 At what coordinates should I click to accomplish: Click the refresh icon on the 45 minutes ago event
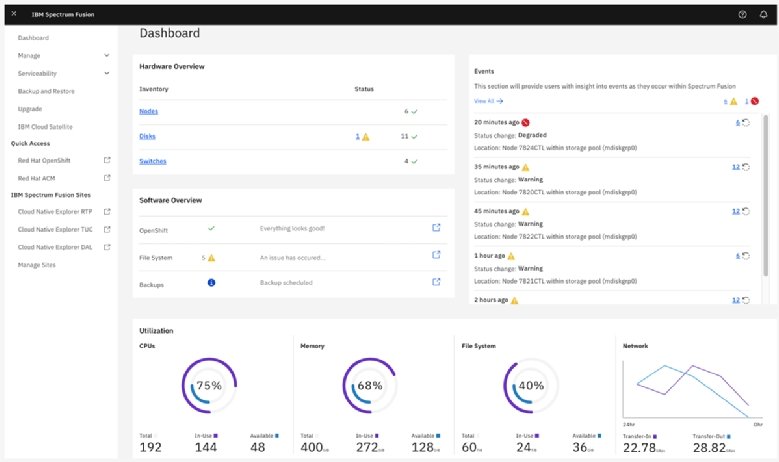click(746, 212)
